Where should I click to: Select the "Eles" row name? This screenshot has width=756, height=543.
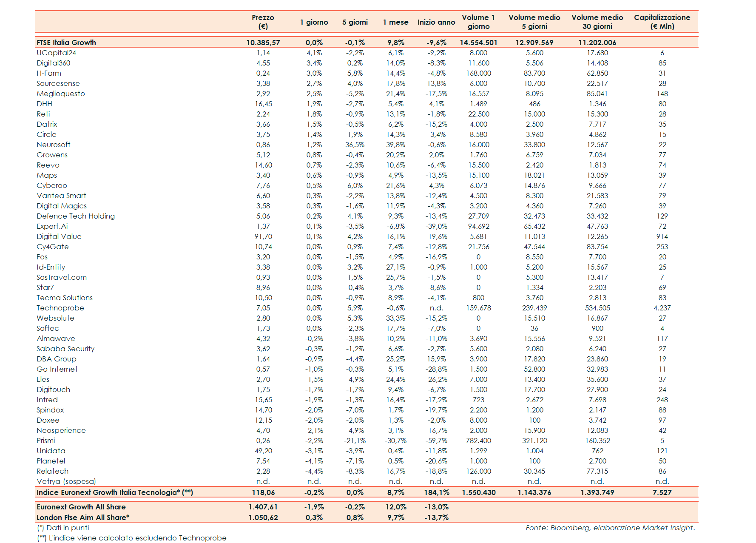pyautogui.click(x=43, y=379)
